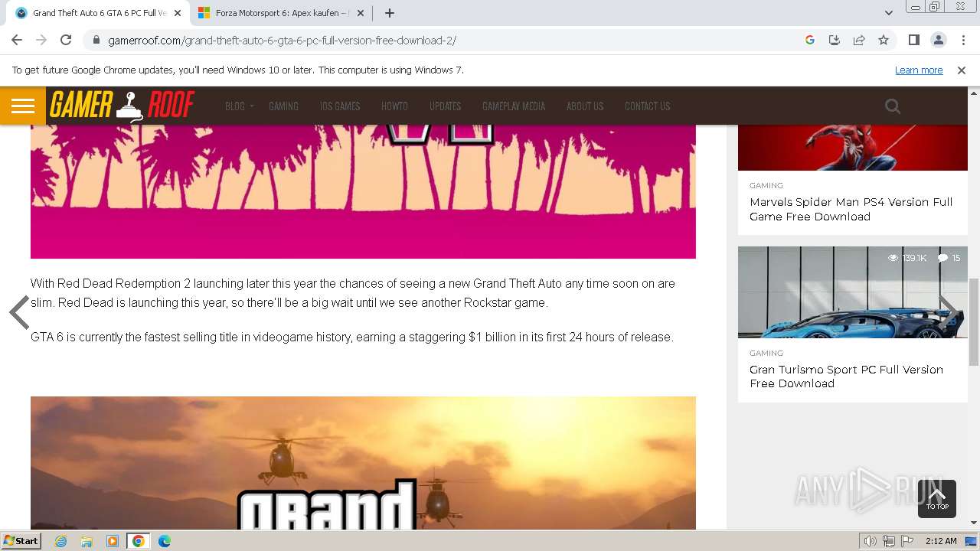Open File Explorer from the taskbar
This screenshot has width=980, height=551.
[x=87, y=541]
